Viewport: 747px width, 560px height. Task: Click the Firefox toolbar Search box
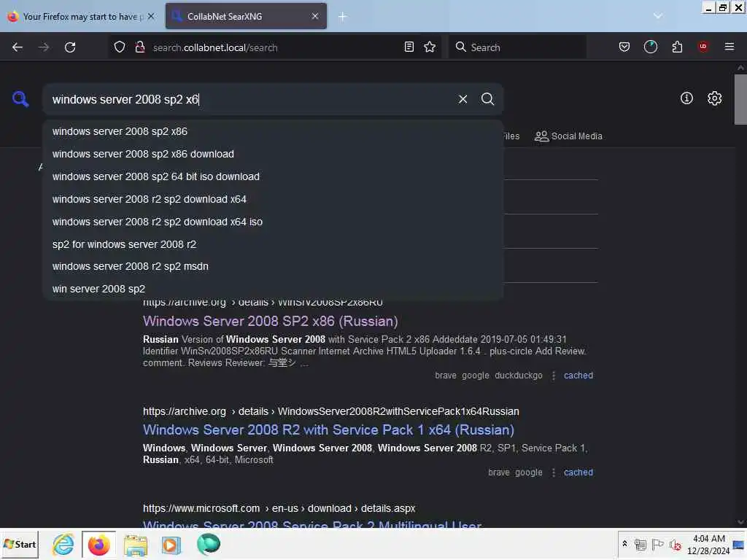pos(517,47)
